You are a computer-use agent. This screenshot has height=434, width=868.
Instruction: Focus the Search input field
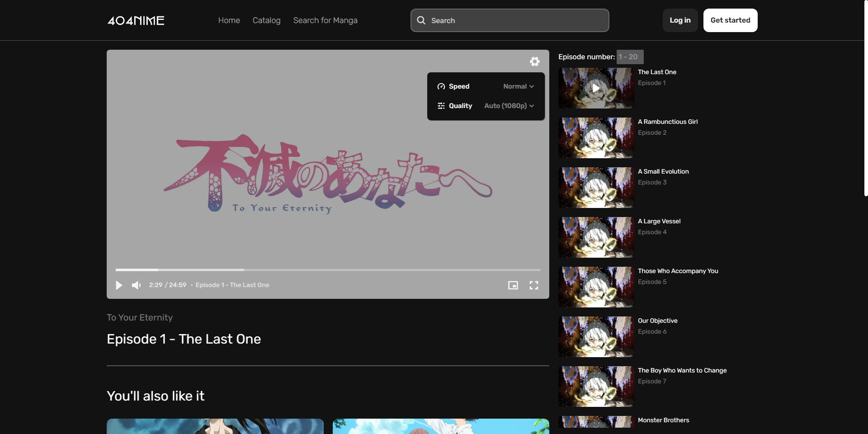510,20
